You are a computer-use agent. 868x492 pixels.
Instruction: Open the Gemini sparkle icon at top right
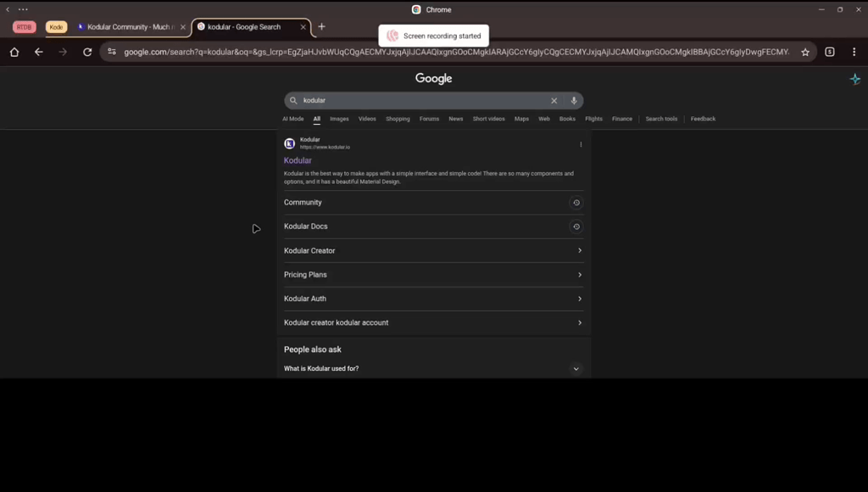tap(855, 79)
